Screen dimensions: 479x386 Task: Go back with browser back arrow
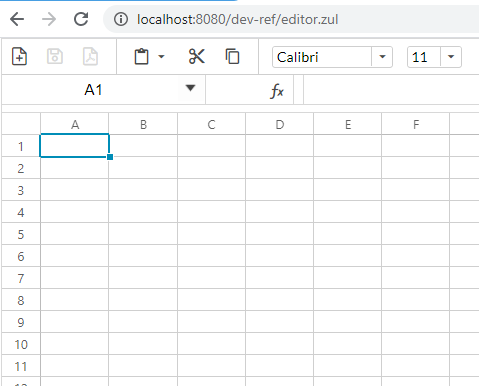point(17,19)
